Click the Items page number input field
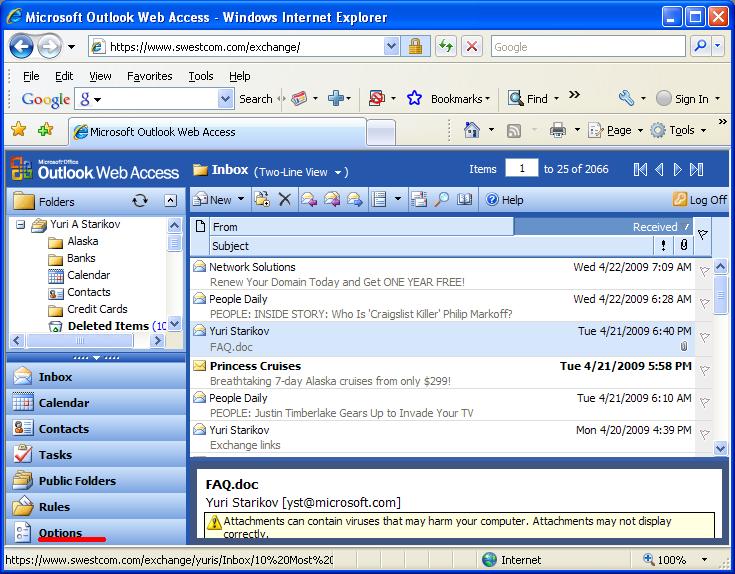Viewport: 735px width, 574px height. tap(521, 168)
